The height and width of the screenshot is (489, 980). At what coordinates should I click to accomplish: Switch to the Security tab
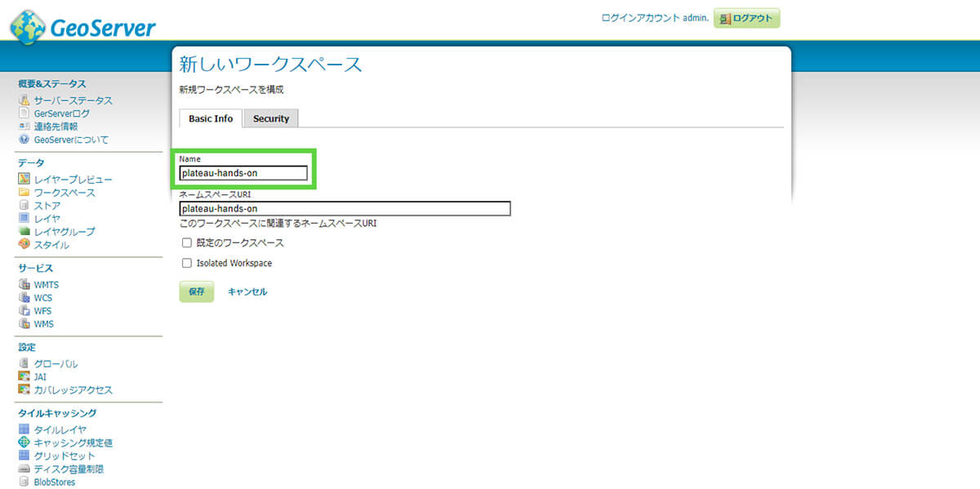[x=271, y=118]
